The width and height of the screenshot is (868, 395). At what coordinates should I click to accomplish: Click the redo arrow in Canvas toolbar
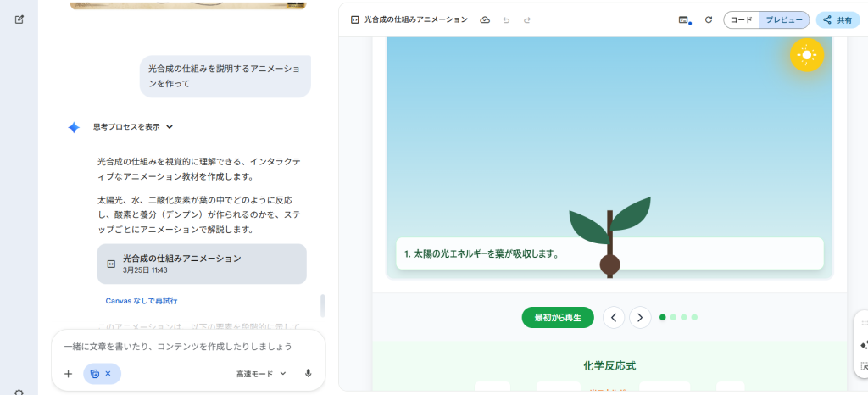click(x=527, y=19)
